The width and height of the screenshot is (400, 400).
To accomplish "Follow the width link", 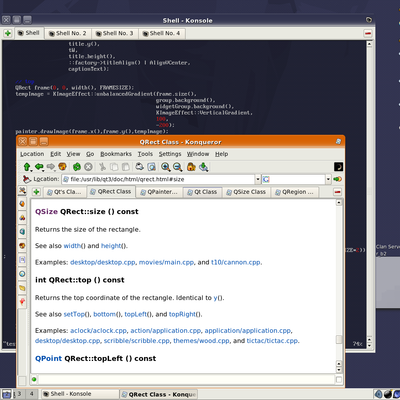I will coord(72,246).
